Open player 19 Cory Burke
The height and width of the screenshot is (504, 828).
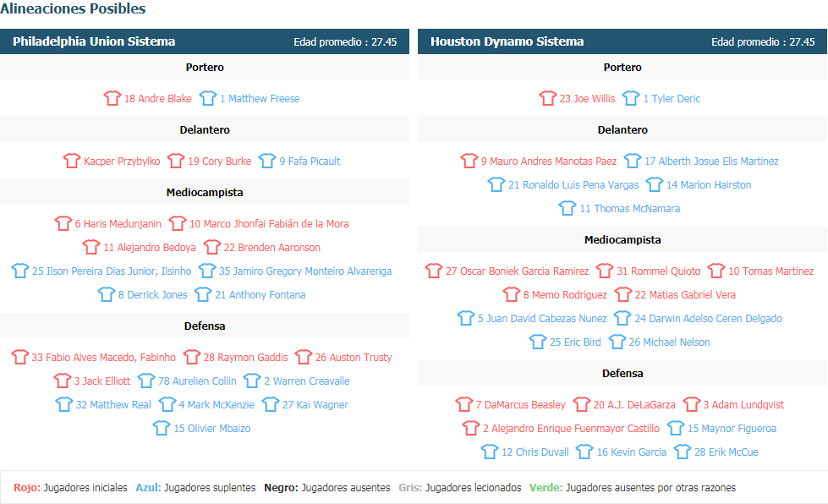[220, 161]
